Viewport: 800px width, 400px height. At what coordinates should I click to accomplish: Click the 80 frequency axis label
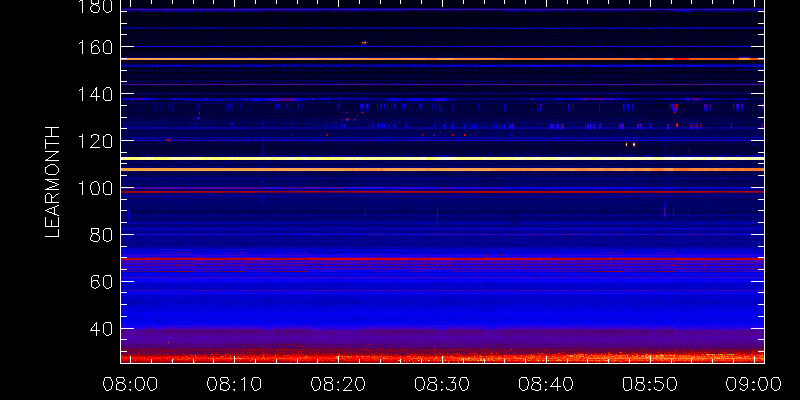point(101,235)
